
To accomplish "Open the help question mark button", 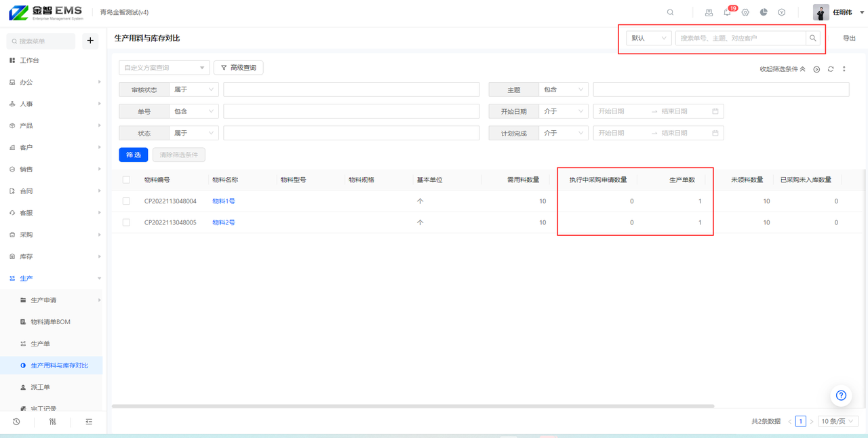I will [x=841, y=395].
